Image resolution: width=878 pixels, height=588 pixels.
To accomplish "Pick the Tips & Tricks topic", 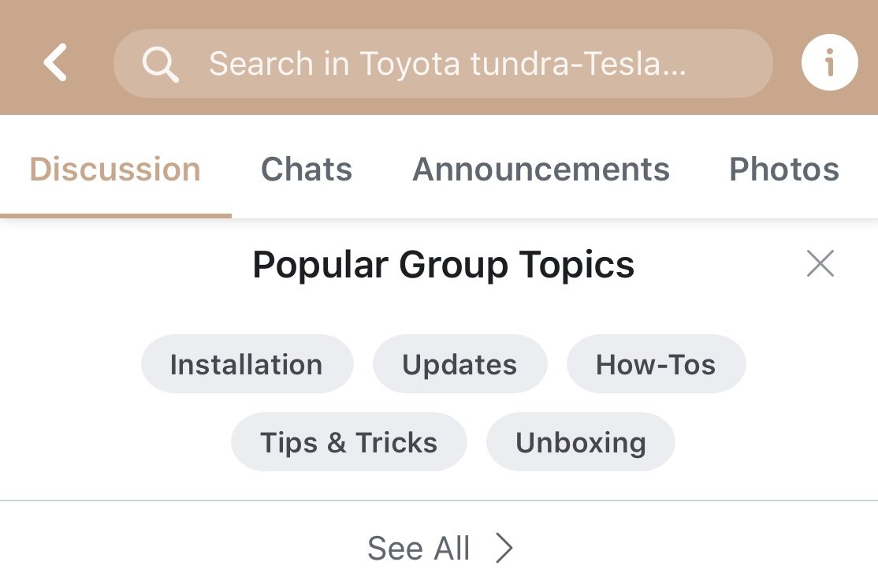I will (349, 442).
